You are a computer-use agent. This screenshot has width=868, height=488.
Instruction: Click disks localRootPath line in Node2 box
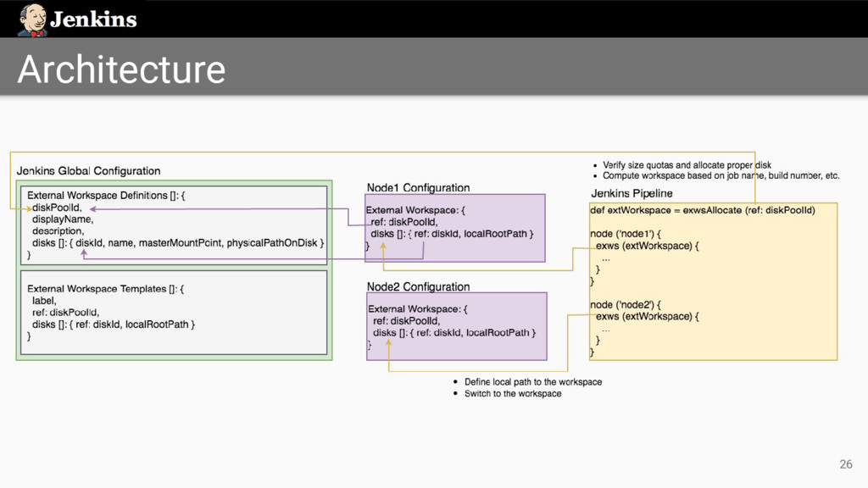coord(454,332)
